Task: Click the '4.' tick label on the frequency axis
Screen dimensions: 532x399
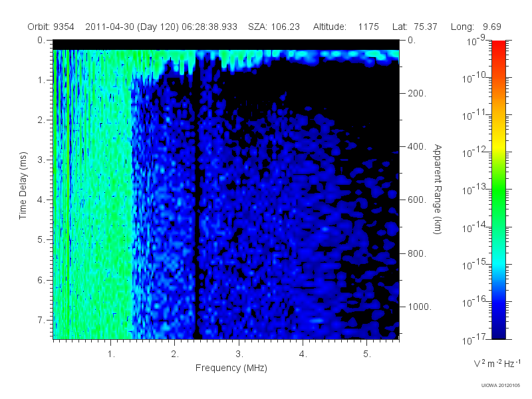Action: [x=303, y=354]
